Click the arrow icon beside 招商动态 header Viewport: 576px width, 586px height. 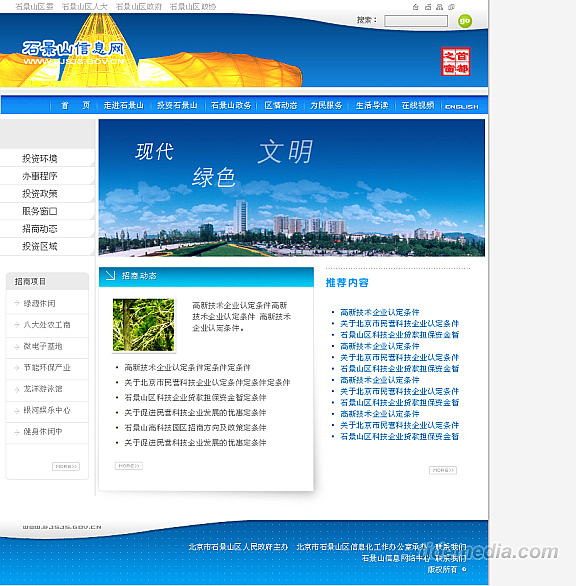pyautogui.click(x=110, y=275)
